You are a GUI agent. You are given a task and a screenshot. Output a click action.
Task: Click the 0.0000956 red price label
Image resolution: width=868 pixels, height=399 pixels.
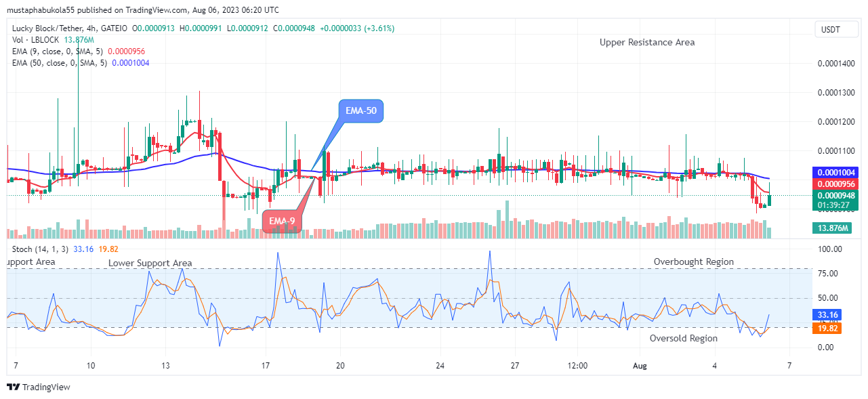pyautogui.click(x=835, y=184)
